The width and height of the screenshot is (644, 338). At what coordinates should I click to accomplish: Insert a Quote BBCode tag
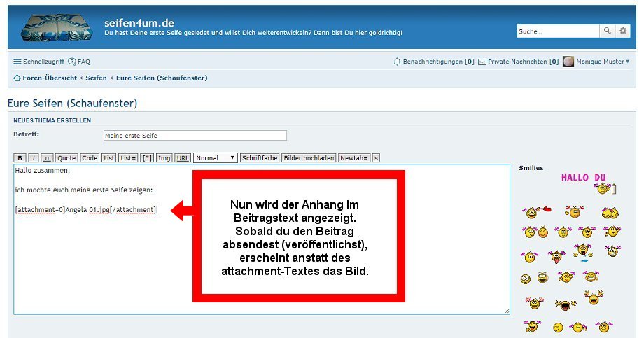tap(66, 158)
